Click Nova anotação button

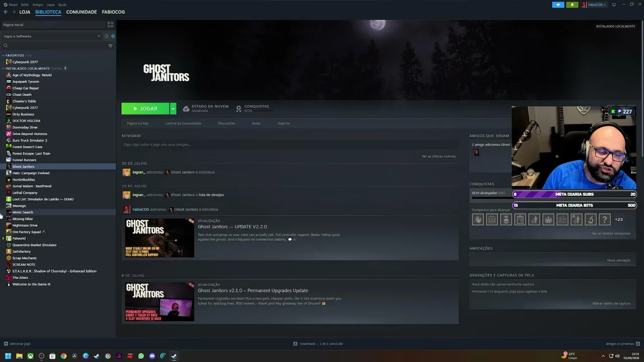[x=619, y=260]
